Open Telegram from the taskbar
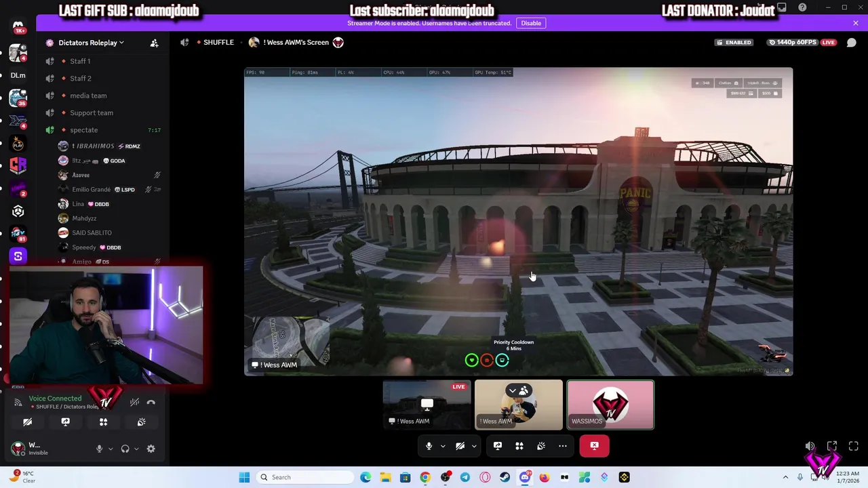Image resolution: width=868 pixels, height=488 pixels. (x=465, y=477)
